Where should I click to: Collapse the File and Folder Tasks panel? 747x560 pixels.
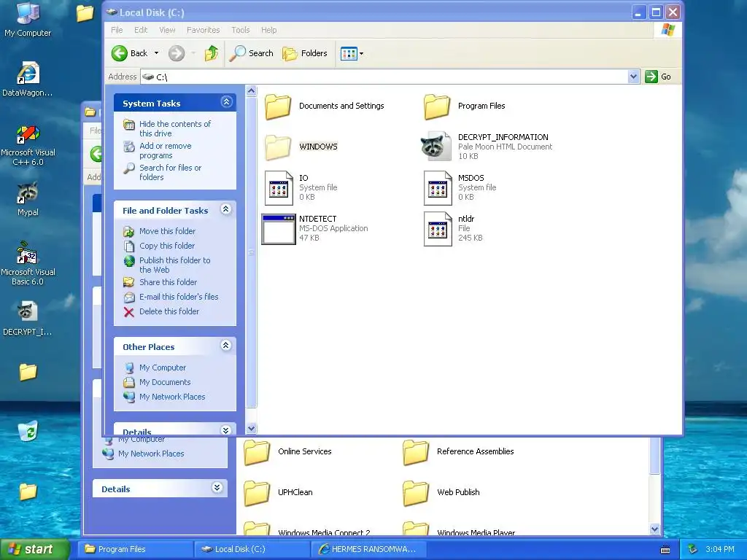[226, 209]
